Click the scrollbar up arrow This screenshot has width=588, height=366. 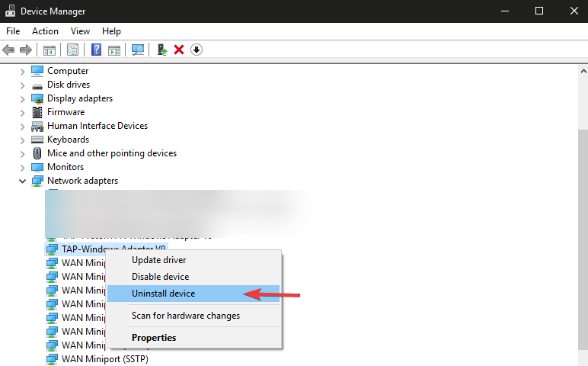[583, 71]
